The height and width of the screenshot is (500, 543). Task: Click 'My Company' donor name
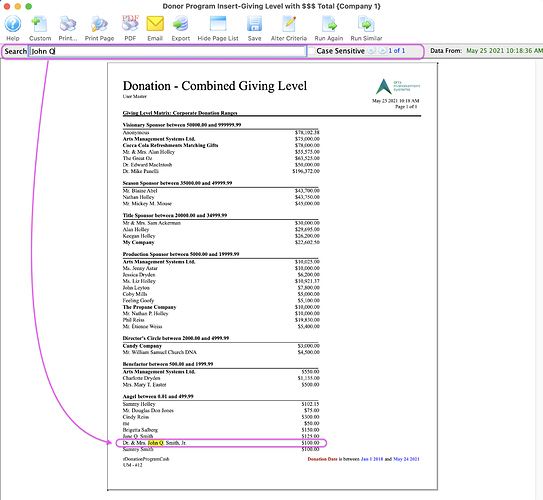(x=139, y=242)
